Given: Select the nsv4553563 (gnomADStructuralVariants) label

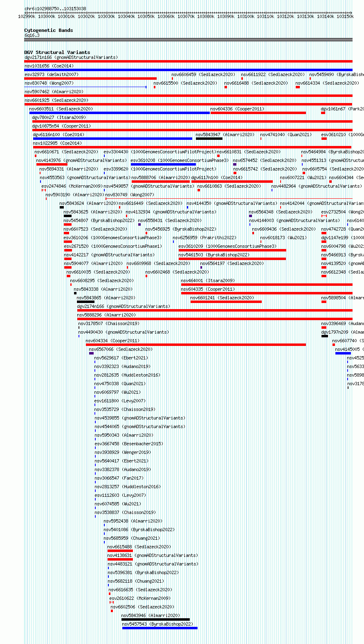Looking at the screenshot, I should coord(85,177).
